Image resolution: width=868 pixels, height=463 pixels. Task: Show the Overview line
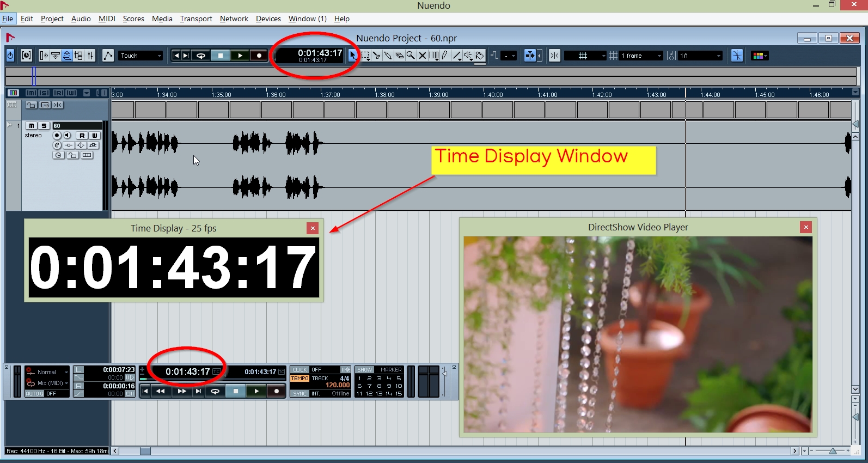coord(67,56)
